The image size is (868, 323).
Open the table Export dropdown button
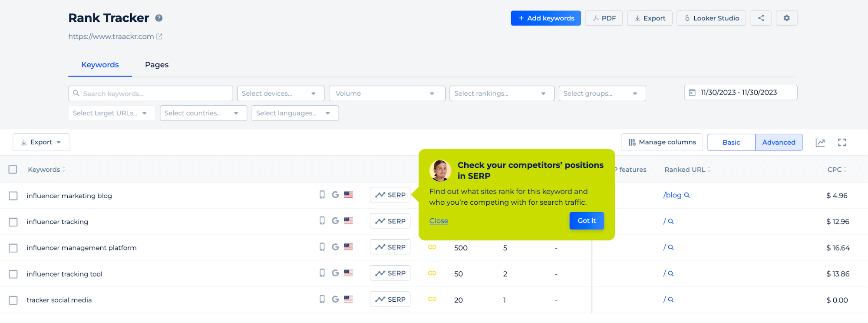click(x=41, y=142)
